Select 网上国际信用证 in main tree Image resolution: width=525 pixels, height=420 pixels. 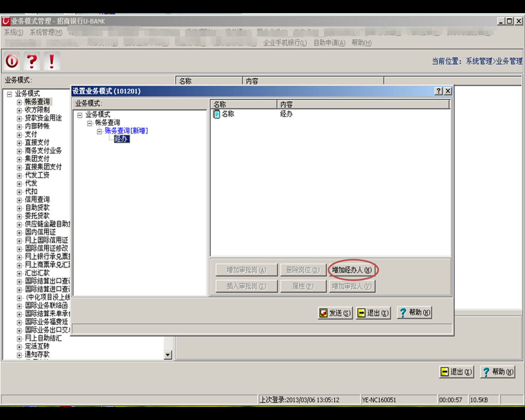(47, 240)
